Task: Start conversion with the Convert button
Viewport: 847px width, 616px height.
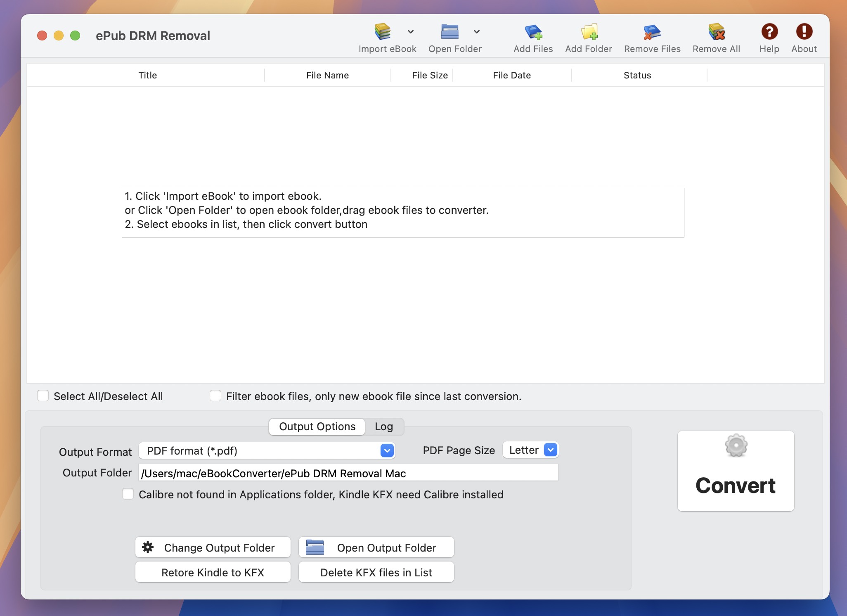Action: [x=735, y=471]
